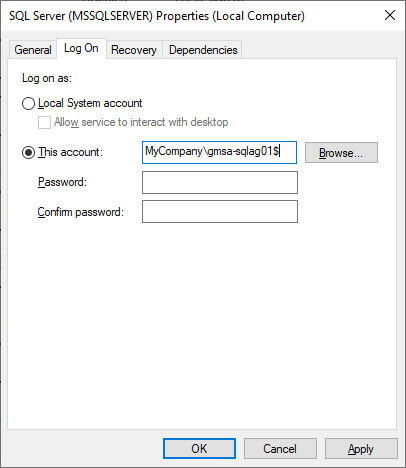This screenshot has width=406, height=468.
Task: Confirm changes with the OK button
Action: click(x=199, y=449)
